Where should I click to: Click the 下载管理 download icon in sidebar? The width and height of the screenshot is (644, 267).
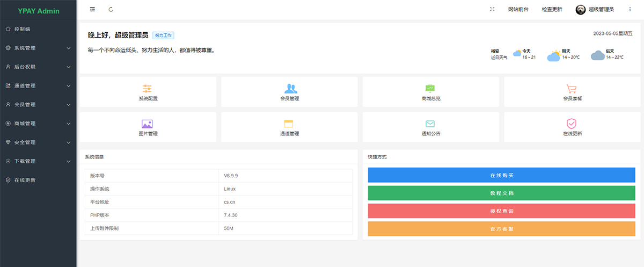[8, 161]
